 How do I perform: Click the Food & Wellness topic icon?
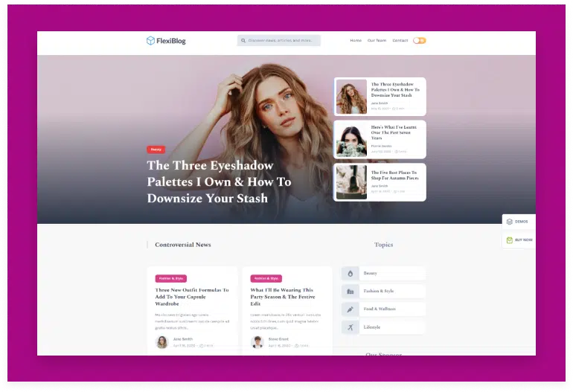coord(350,309)
